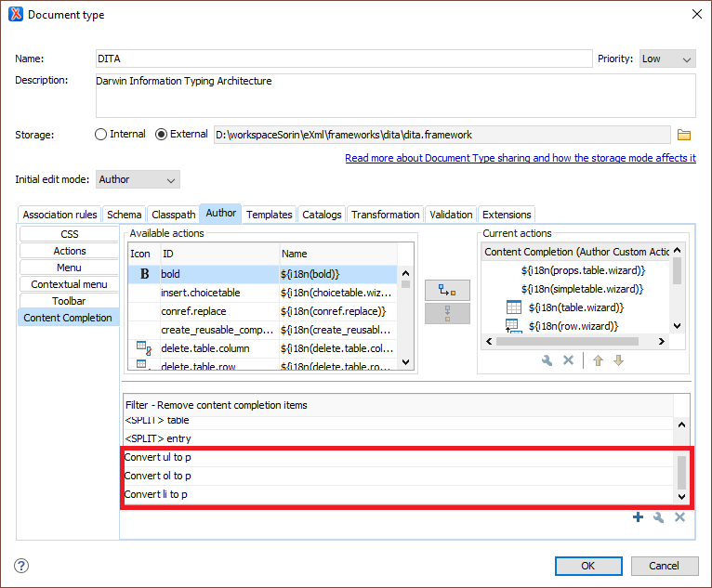Click into the Name input field
The image size is (712, 588).
tap(344, 59)
